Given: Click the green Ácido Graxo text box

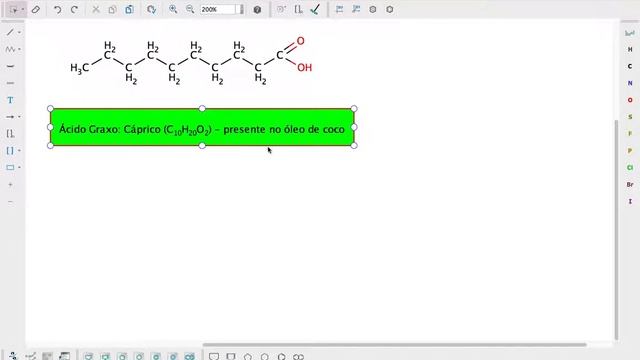Looking at the screenshot, I should click(202, 127).
